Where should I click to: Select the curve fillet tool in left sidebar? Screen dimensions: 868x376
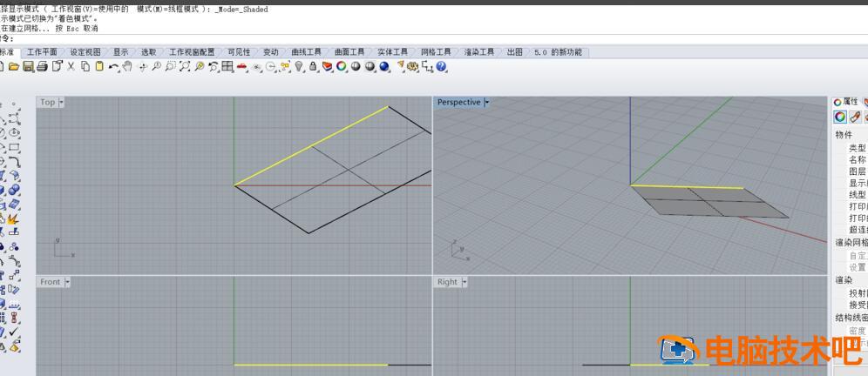click(15, 161)
